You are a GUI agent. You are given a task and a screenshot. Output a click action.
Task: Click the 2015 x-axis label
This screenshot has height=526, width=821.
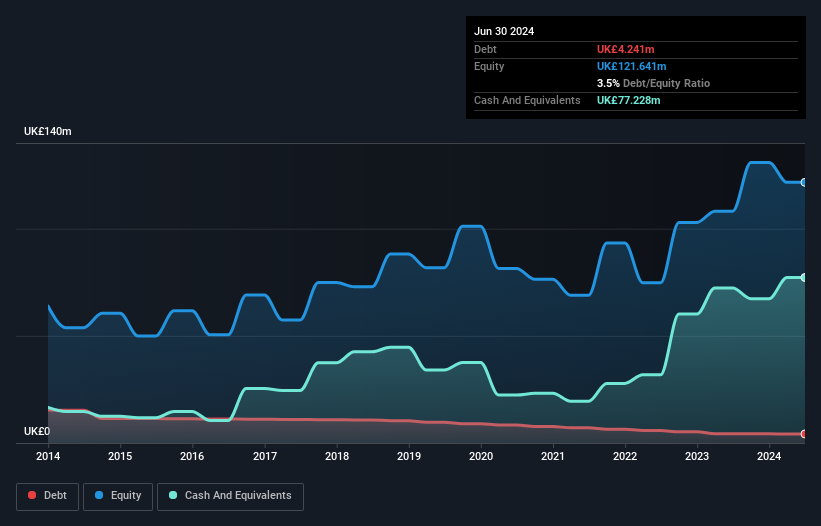120,456
